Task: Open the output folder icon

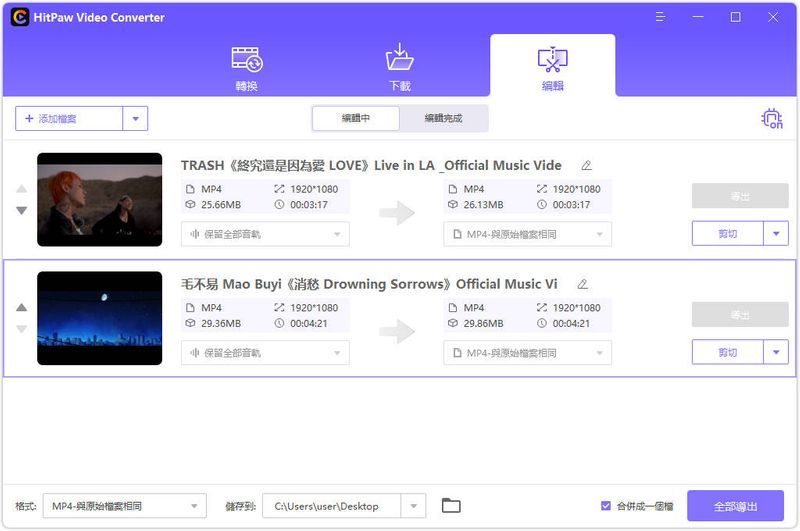Action: [451, 505]
